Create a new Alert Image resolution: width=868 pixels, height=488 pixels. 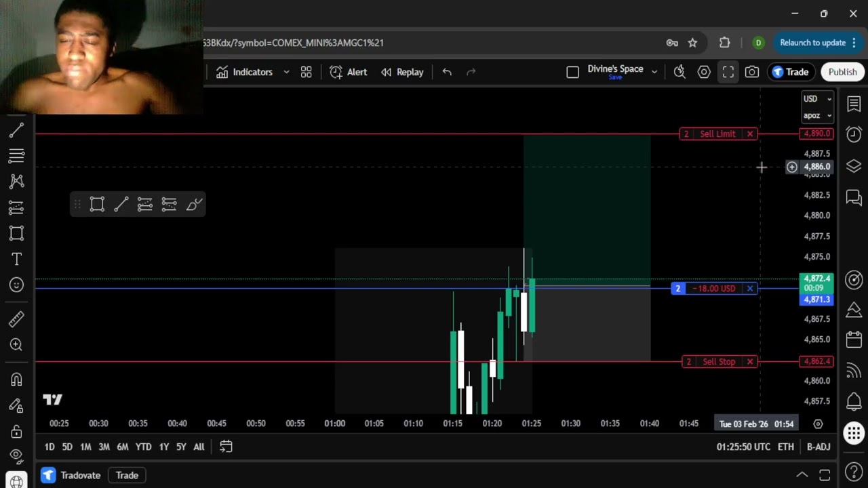[x=349, y=72]
